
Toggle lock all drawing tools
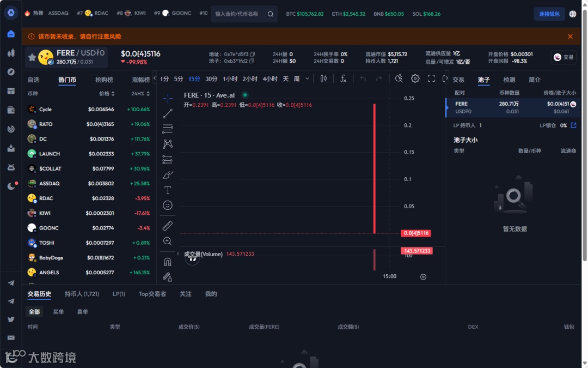(168, 277)
